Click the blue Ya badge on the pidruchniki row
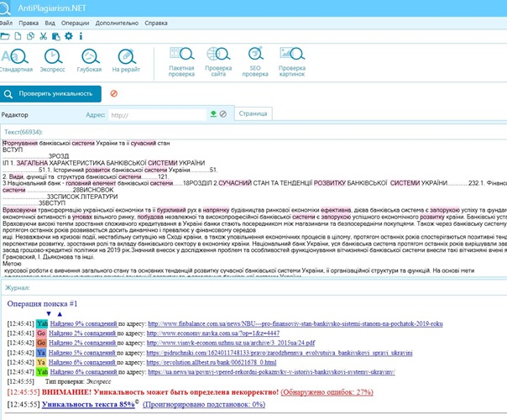Screen dimensions: 507x420 click(41, 353)
